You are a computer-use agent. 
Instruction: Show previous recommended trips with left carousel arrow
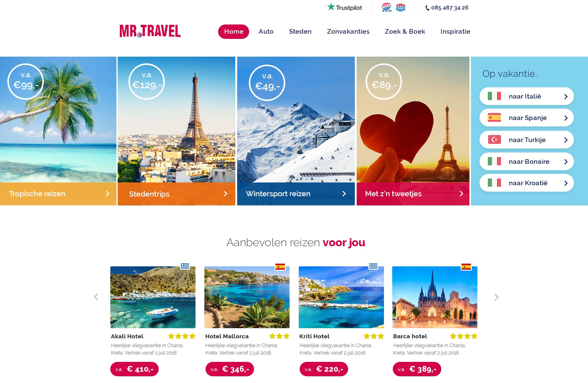point(96,297)
